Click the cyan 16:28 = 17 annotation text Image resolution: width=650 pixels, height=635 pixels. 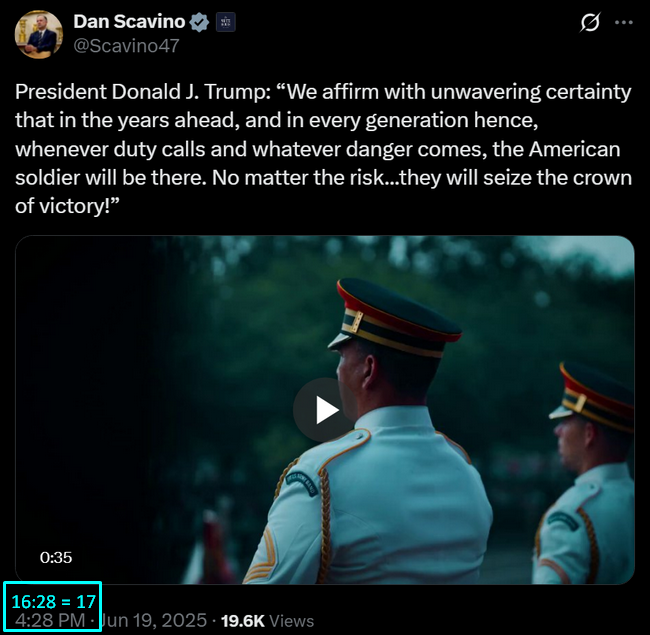53,601
